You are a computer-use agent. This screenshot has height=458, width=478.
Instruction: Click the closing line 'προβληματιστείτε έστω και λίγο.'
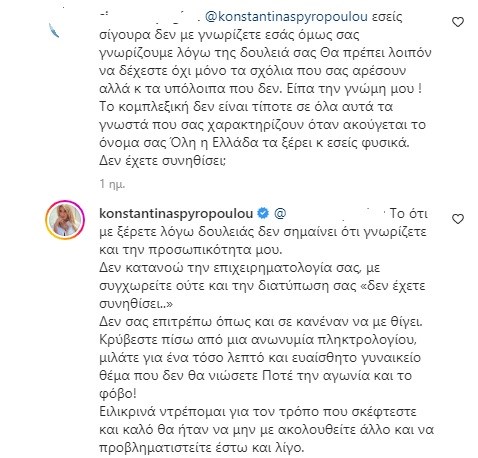tap(202, 448)
